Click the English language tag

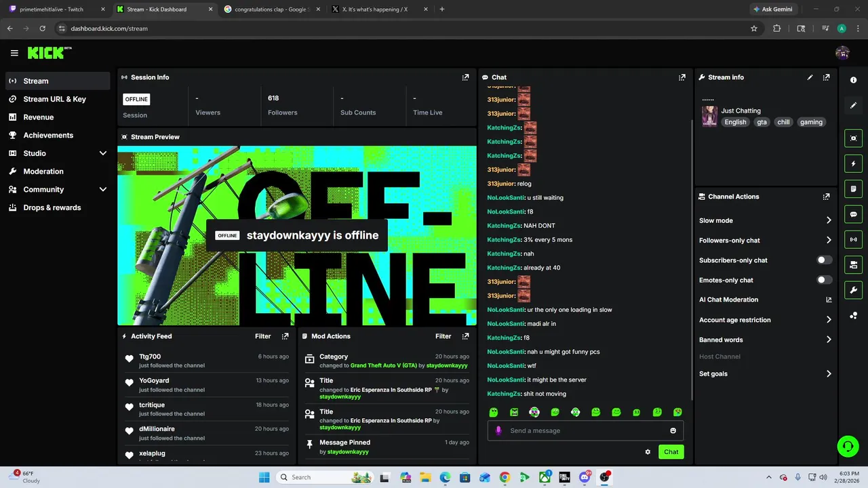tap(735, 122)
